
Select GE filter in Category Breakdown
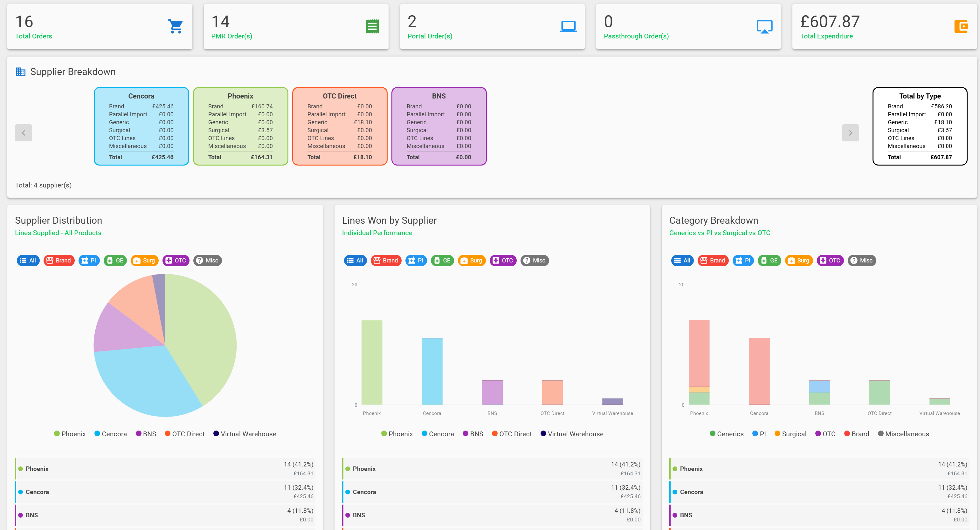(x=770, y=261)
